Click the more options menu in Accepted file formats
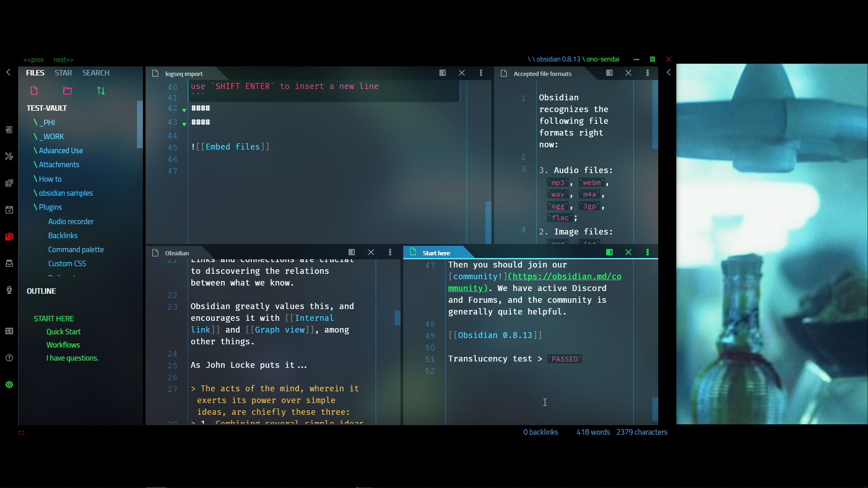868x488 pixels. (647, 73)
